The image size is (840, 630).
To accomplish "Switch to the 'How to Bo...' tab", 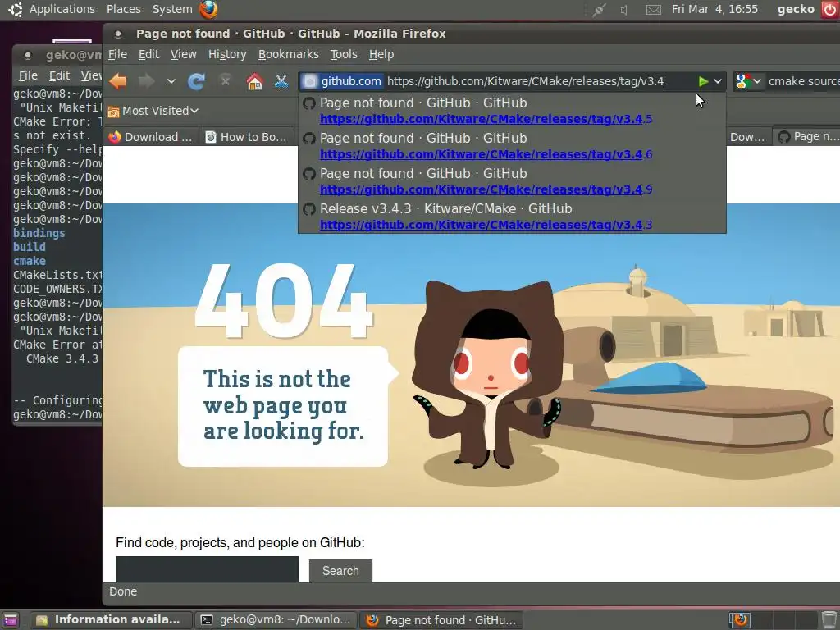I will click(x=246, y=137).
